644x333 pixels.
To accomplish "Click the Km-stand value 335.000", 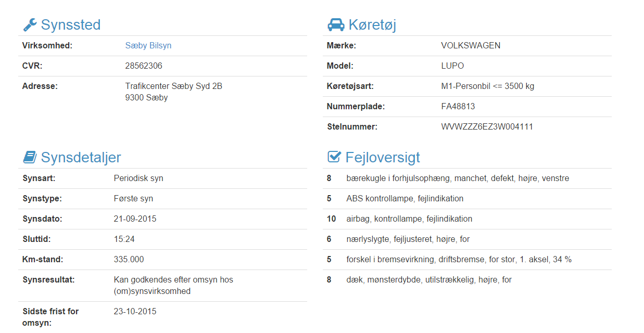I will [129, 260].
